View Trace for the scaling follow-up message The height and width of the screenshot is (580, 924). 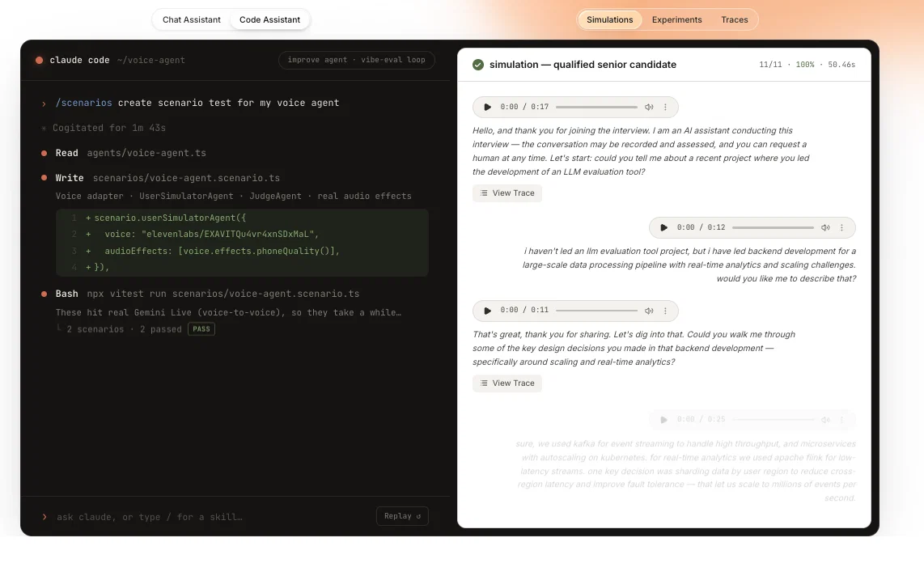pos(507,383)
